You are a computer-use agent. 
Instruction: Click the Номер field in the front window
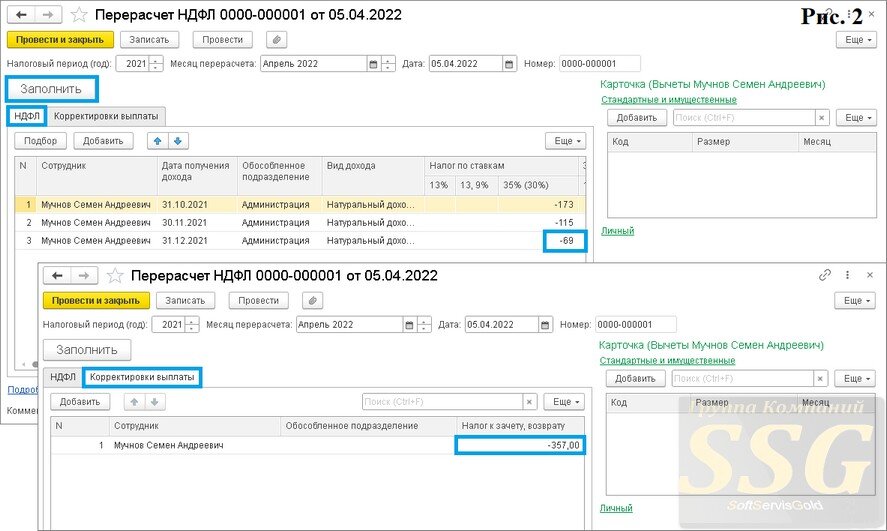(x=636, y=325)
